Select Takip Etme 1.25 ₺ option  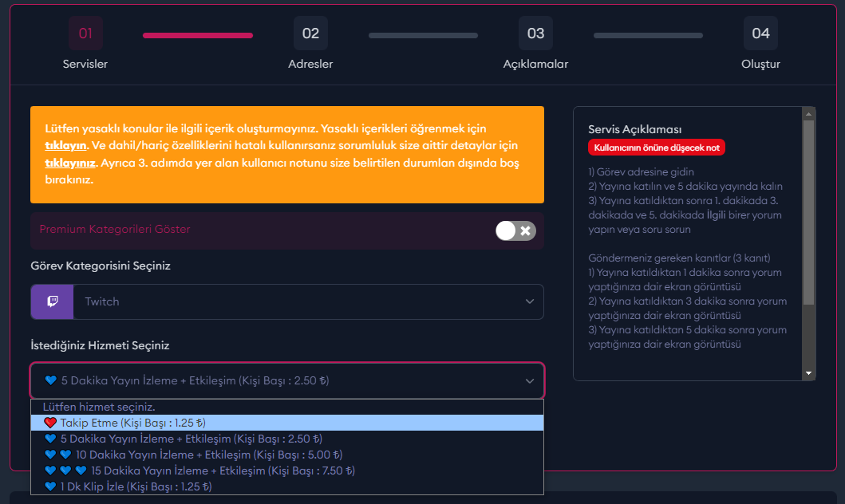pos(287,423)
